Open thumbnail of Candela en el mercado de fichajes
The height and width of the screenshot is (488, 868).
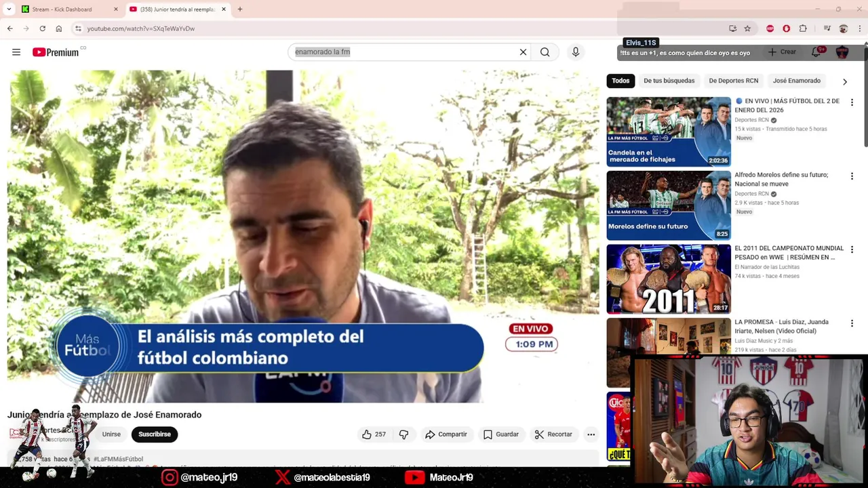point(669,131)
